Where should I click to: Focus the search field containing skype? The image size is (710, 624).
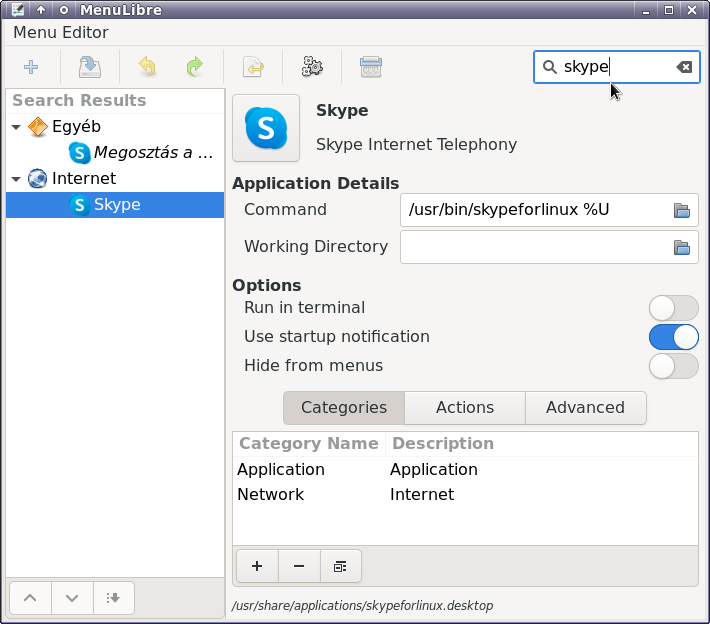[616, 67]
